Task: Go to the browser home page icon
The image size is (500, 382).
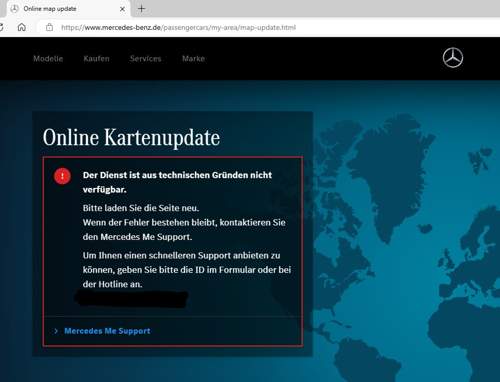Action: tap(22, 27)
